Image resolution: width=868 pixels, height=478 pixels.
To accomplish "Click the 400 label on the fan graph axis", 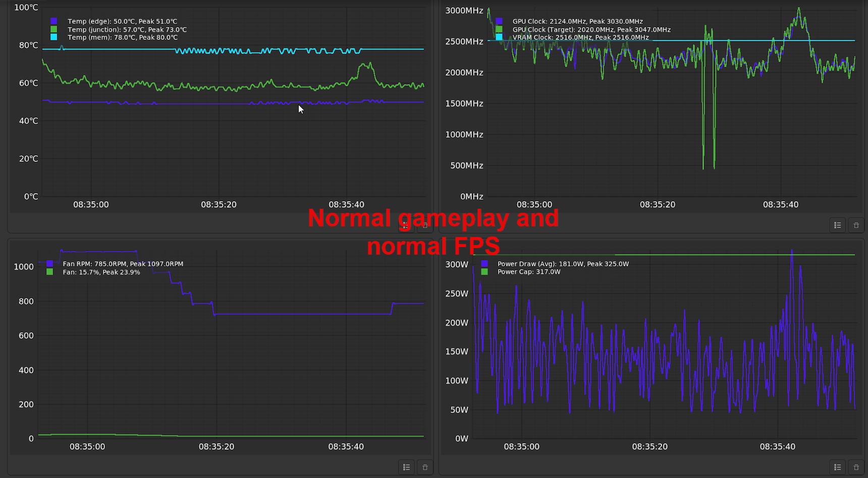I will coord(26,370).
